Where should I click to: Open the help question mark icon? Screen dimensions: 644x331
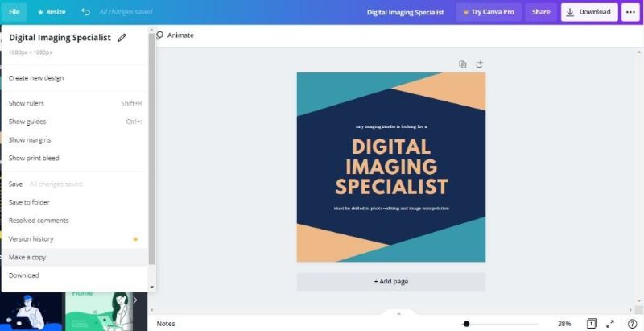tap(632, 323)
